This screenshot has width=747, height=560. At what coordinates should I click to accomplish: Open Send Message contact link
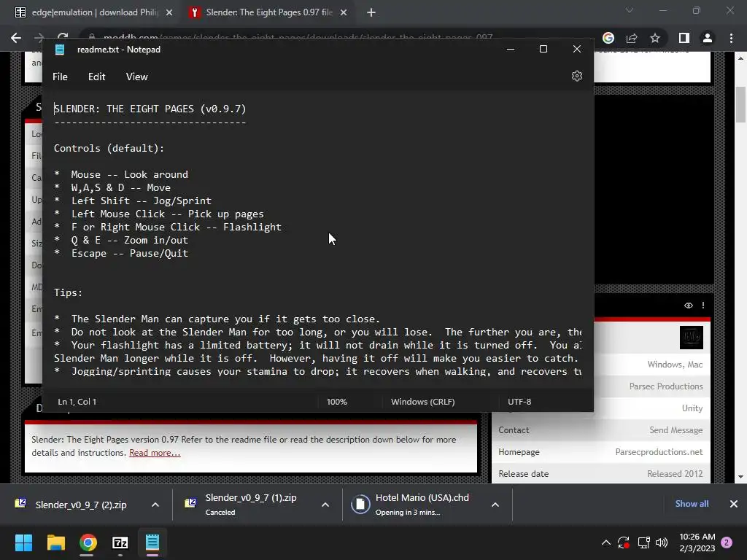click(x=676, y=430)
